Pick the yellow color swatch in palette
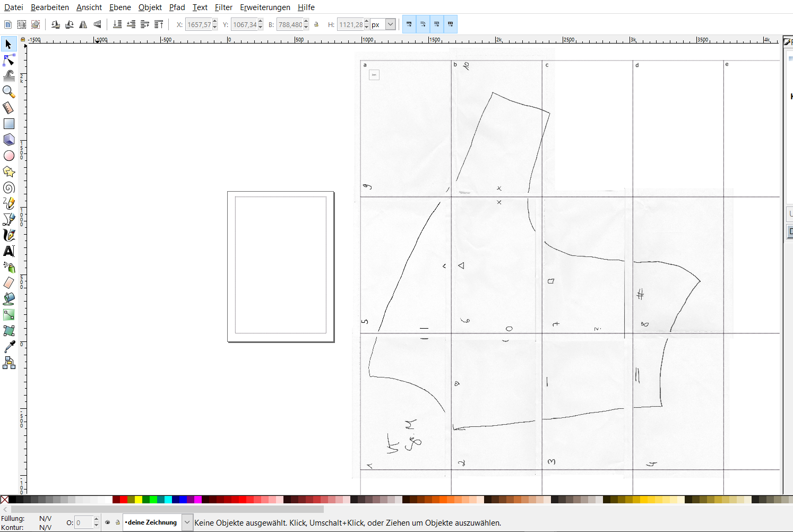Image resolution: width=793 pixels, height=532 pixels. [x=139, y=500]
